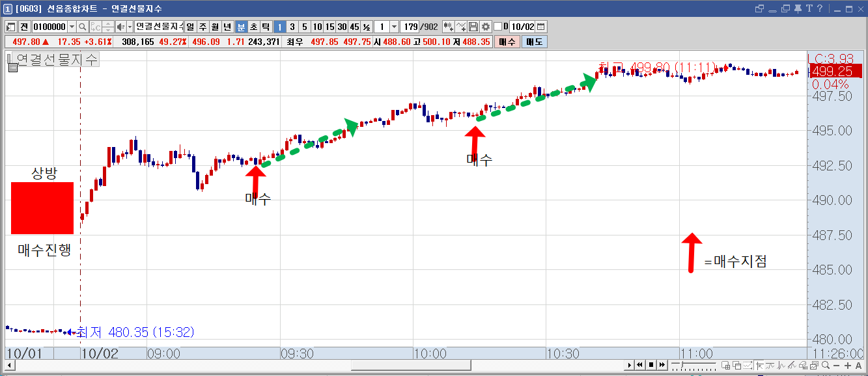Open the date calendar picker icon
The image size is (868, 376).
tap(541, 27)
